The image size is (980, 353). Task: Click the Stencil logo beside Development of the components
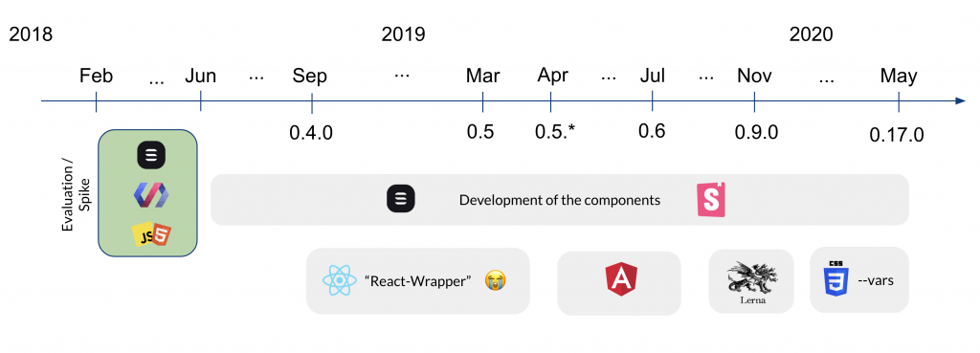point(401,199)
